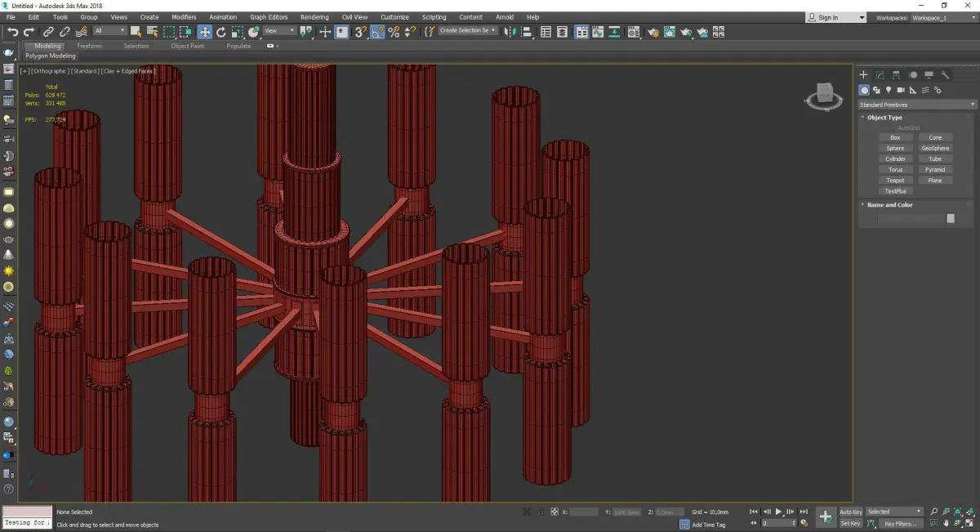Image resolution: width=980 pixels, height=532 pixels.
Task: Switch to the Freeform ribbon tab
Action: tap(89, 46)
